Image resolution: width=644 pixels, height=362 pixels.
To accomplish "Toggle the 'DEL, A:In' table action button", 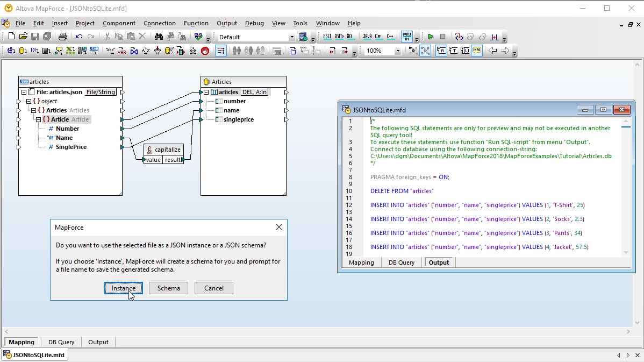I will pyautogui.click(x=255, y=92).
